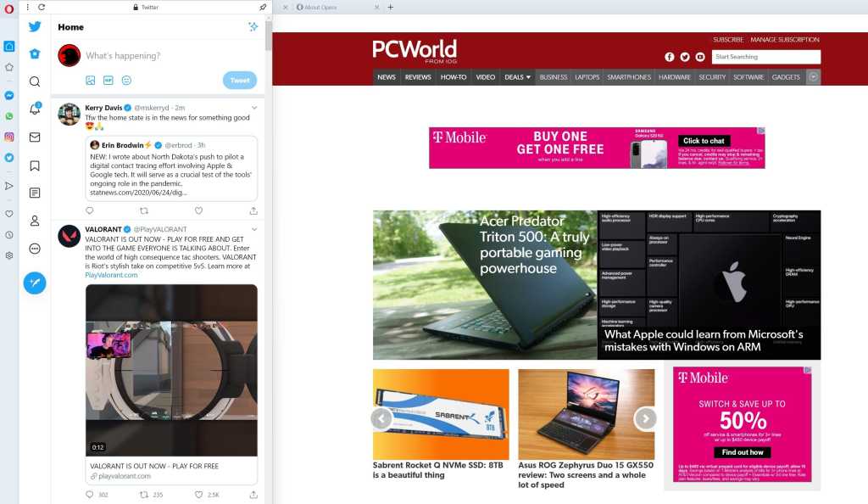Like the VALORANT tweet

pos(198,495)
